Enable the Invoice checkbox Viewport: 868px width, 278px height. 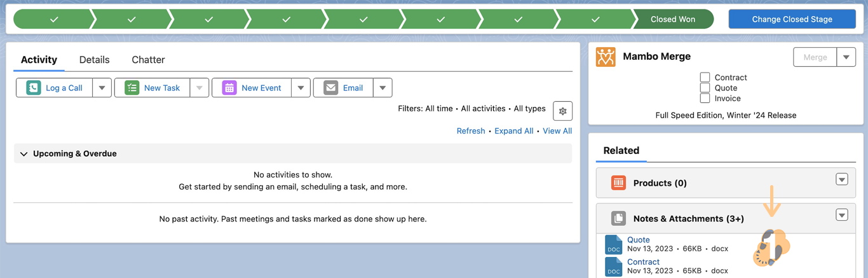pyautogui.click(x=705, y=98)
